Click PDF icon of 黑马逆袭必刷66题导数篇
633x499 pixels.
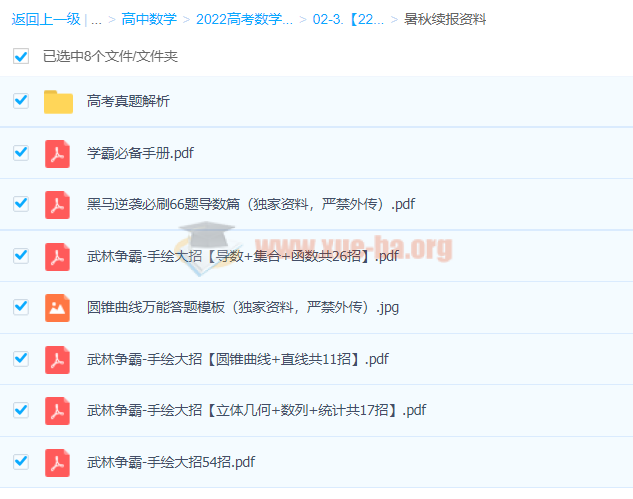point(58,205)
